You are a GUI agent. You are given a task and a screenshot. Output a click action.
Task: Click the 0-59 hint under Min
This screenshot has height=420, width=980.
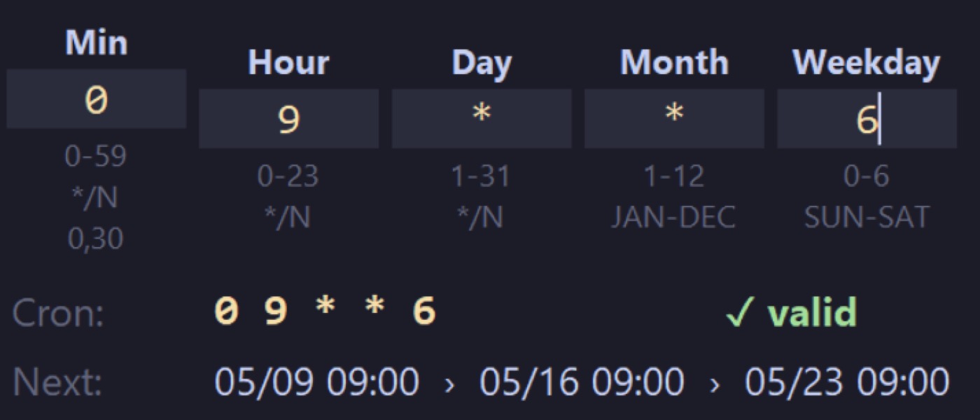pyautogui.click(x=96, y=157)
